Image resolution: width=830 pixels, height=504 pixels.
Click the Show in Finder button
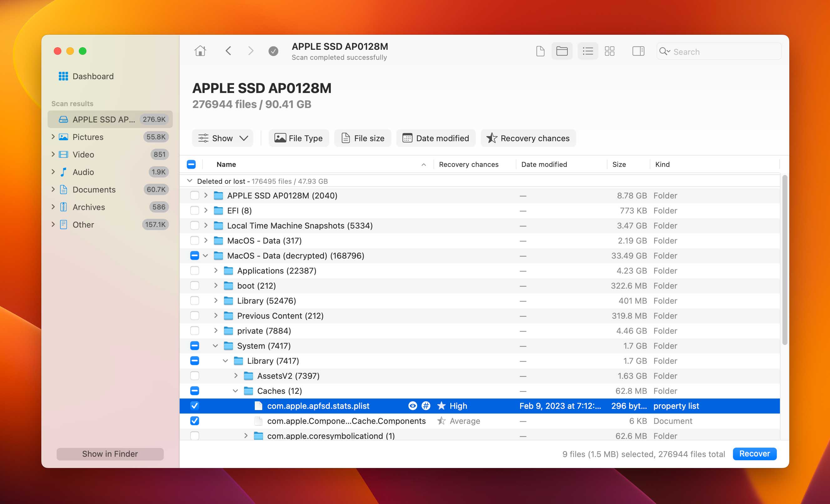click(110, 453)
